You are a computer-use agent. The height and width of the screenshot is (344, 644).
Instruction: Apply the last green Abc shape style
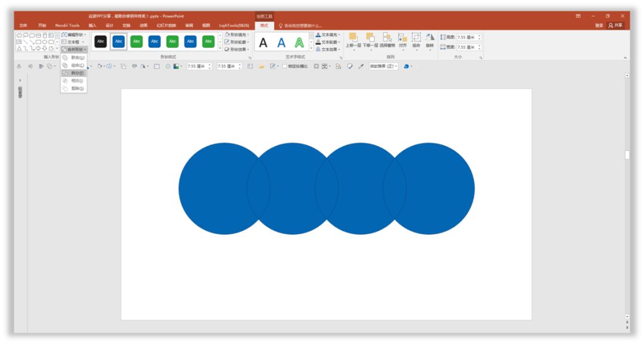point(209,42)
